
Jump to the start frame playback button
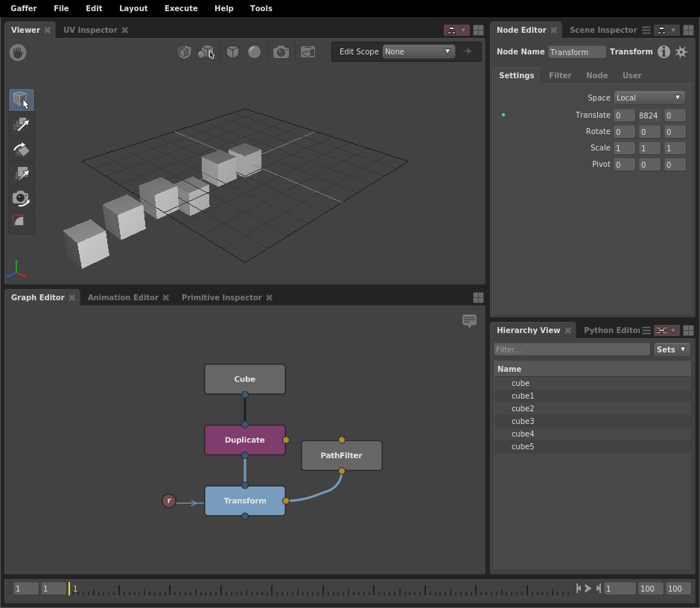click(579, 589)
